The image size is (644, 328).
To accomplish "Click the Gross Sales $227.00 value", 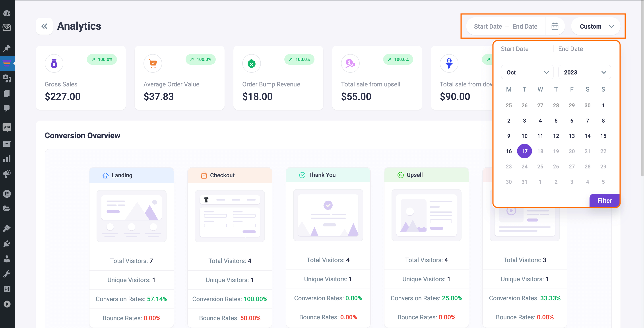I will click(x=62, y=97).
